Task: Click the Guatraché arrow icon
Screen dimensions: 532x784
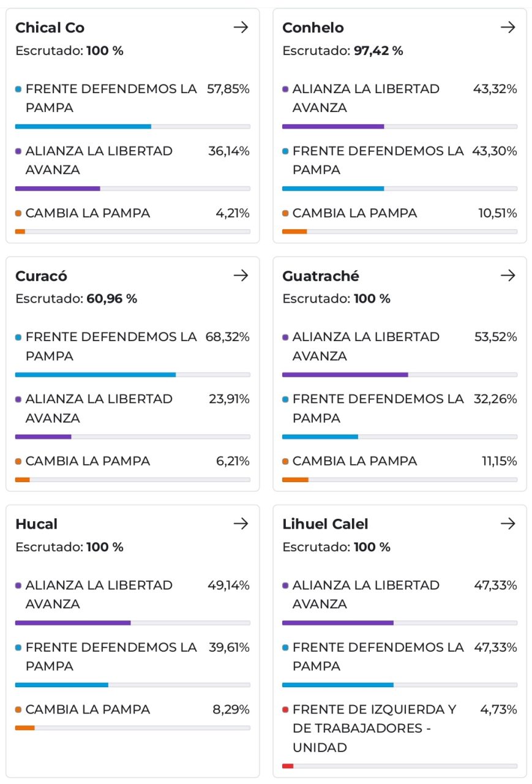Action: click(508, 276)
